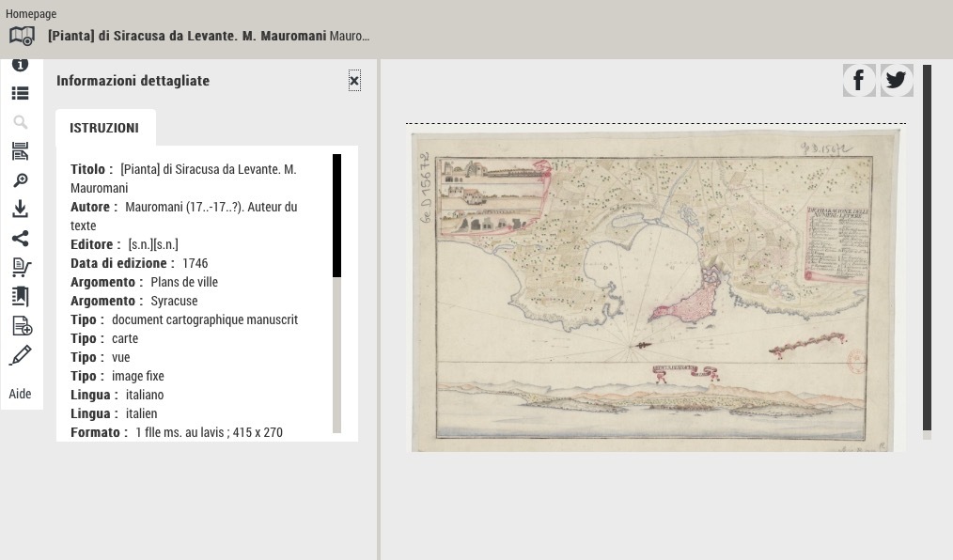Click the buy reproduction cart icon

pyautogui.click(x=22, y=267)
